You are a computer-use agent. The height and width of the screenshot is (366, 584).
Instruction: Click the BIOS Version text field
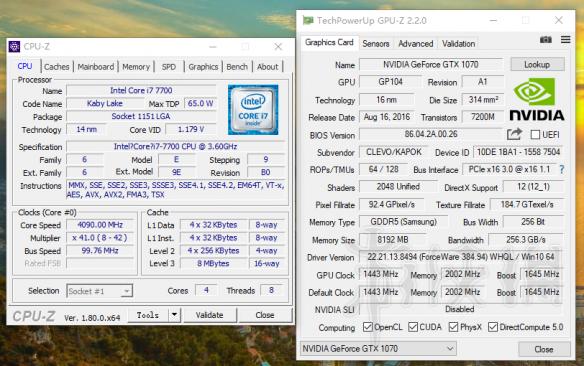(x=431, y=134)
